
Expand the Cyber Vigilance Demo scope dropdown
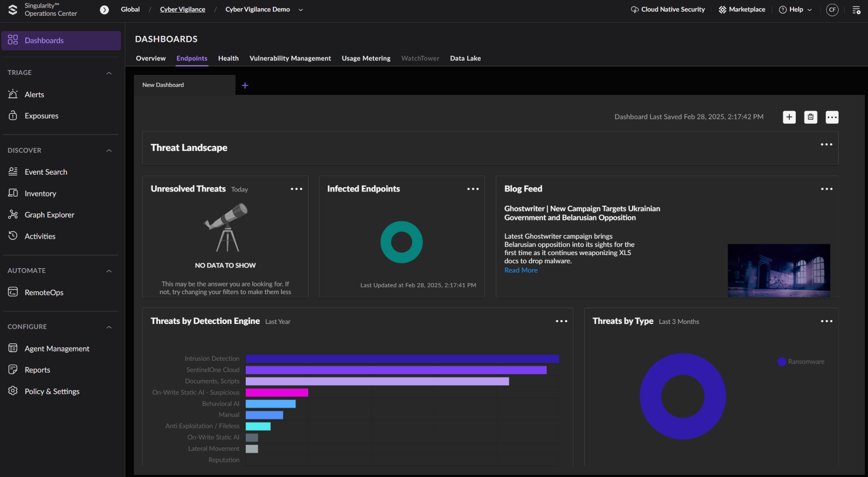[x=301, y=10]
